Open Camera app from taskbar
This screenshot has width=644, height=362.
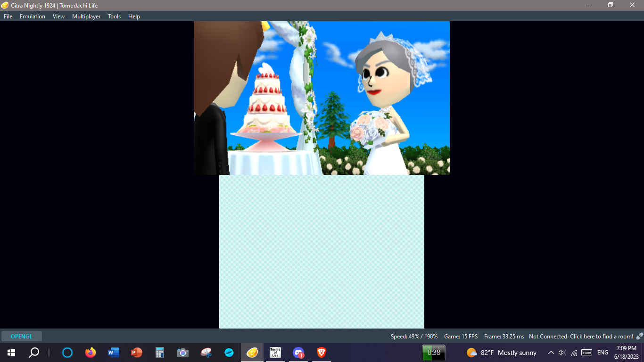click(183, 353)
